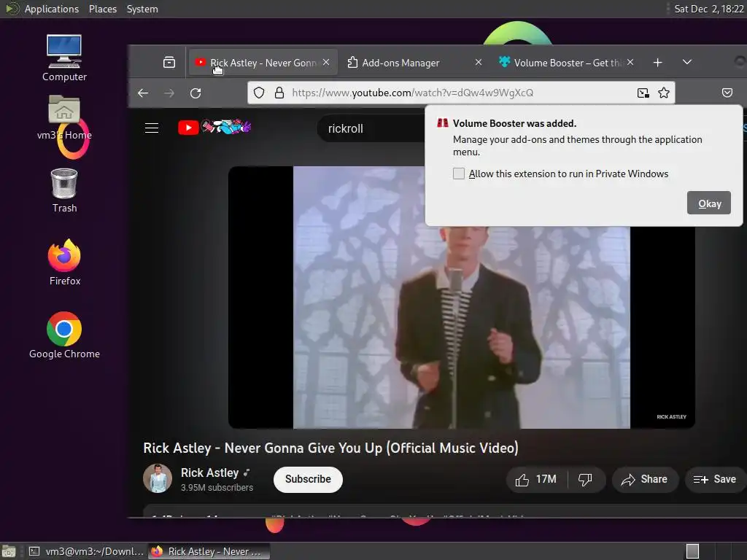747x560 pixels.
Task: Close the Rick Astley tab
Action: (x=326, y=63)
